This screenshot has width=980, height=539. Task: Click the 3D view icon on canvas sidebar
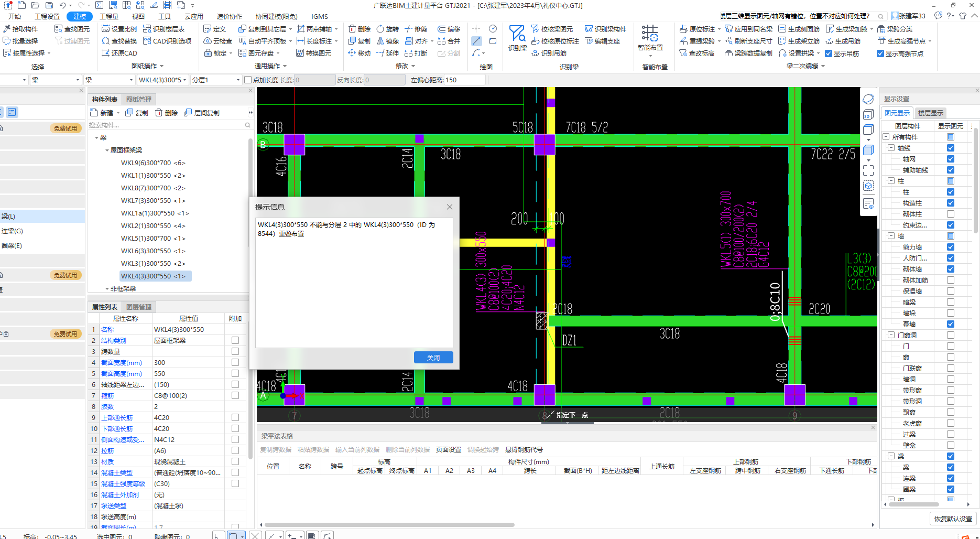pyautogui.click(x=868, y=115)
